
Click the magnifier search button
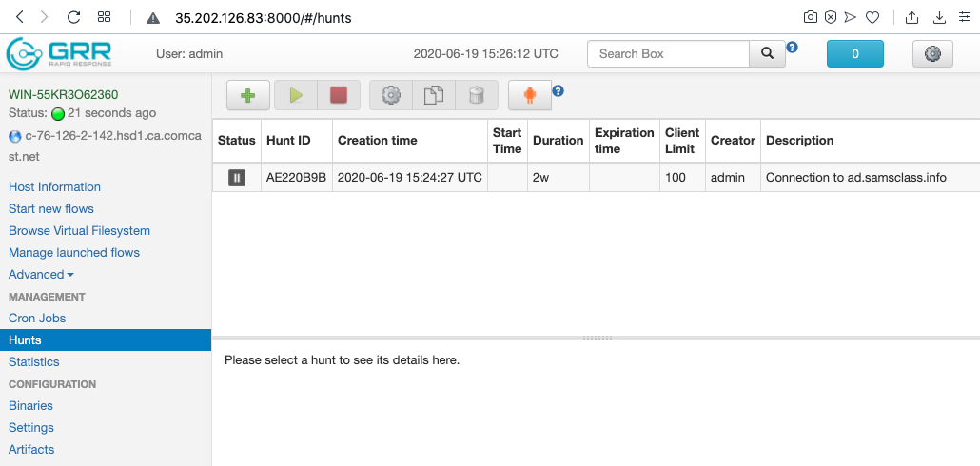pos(768,53)
